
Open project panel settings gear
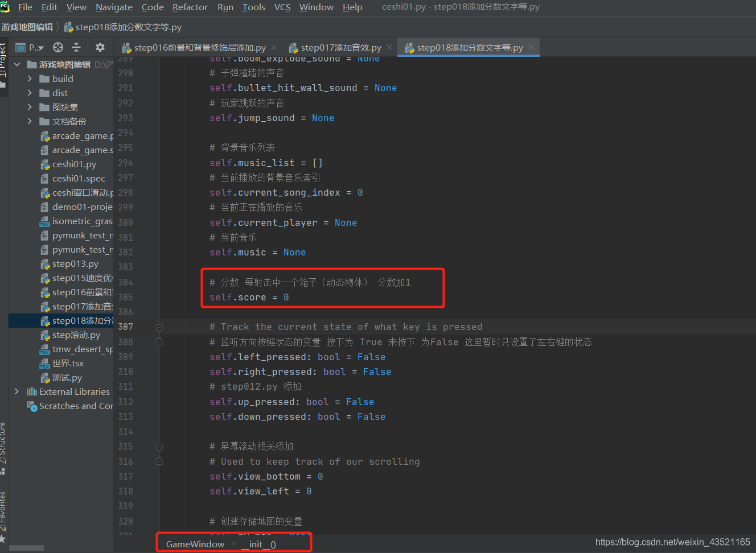click(x=100, y=47)
